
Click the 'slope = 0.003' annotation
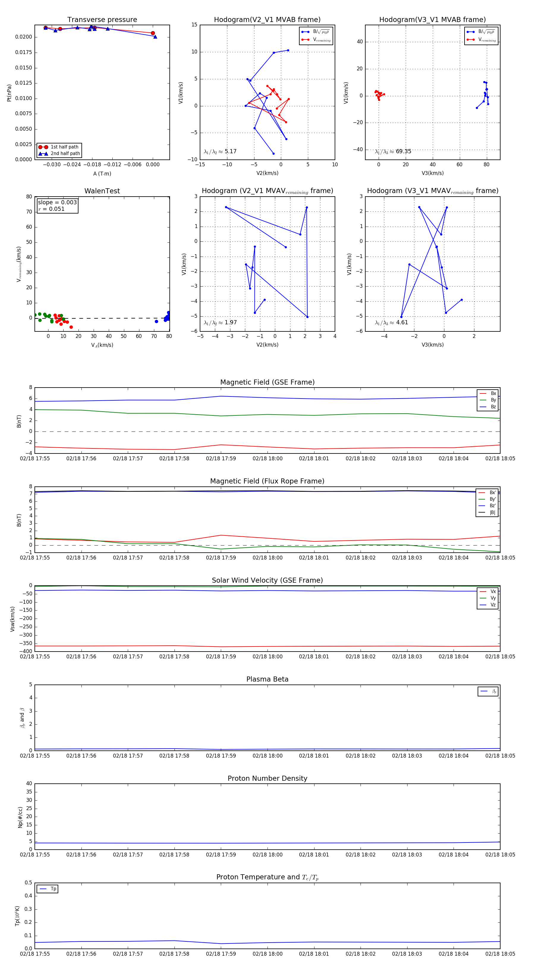pos(57,203)
